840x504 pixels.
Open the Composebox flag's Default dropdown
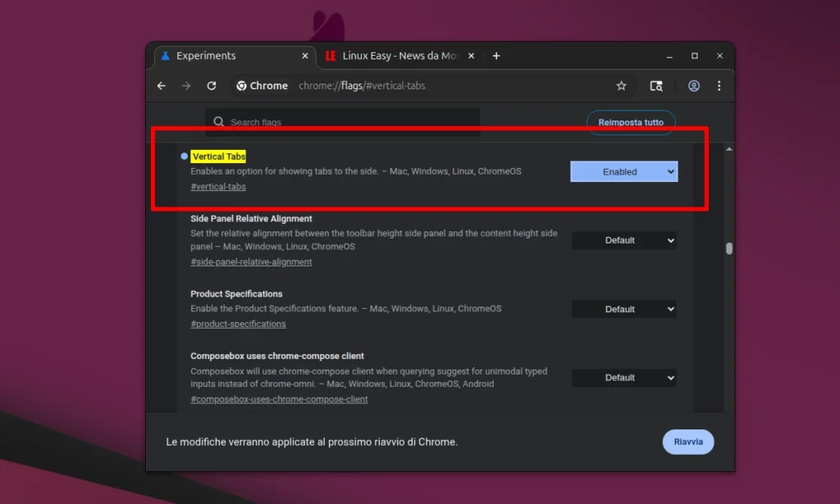pos(623,377)
